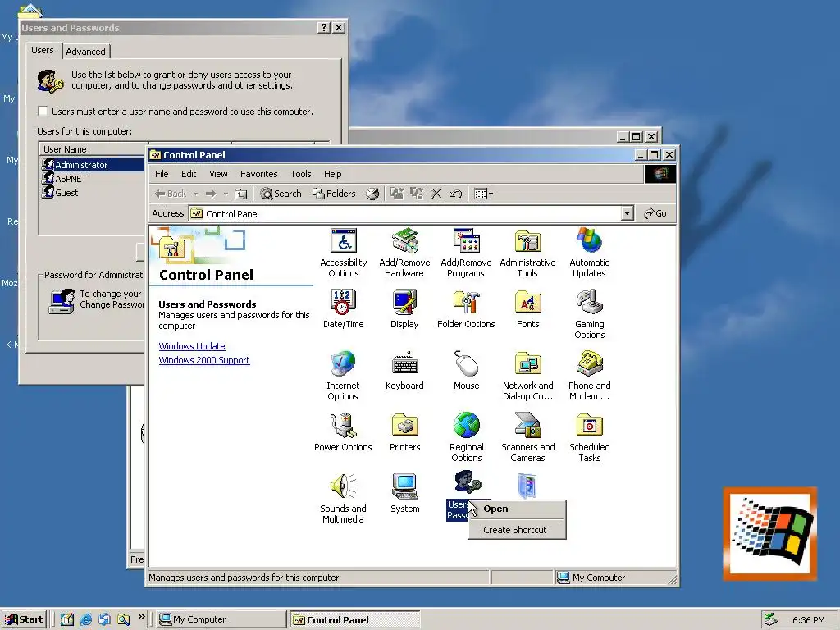
Task: Select the ASPNET user row
Action: pyautogui.click(x=92, y=178)
